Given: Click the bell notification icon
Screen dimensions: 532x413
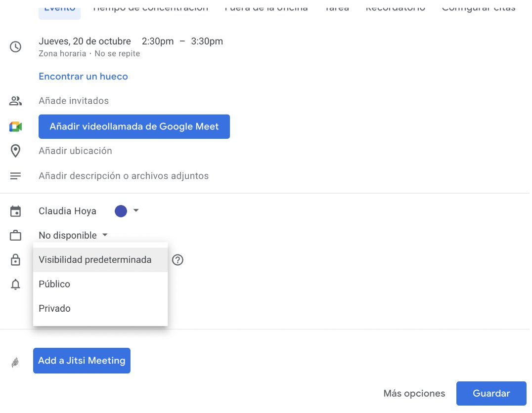Looking at the screenshot, I should pos(16,284).
